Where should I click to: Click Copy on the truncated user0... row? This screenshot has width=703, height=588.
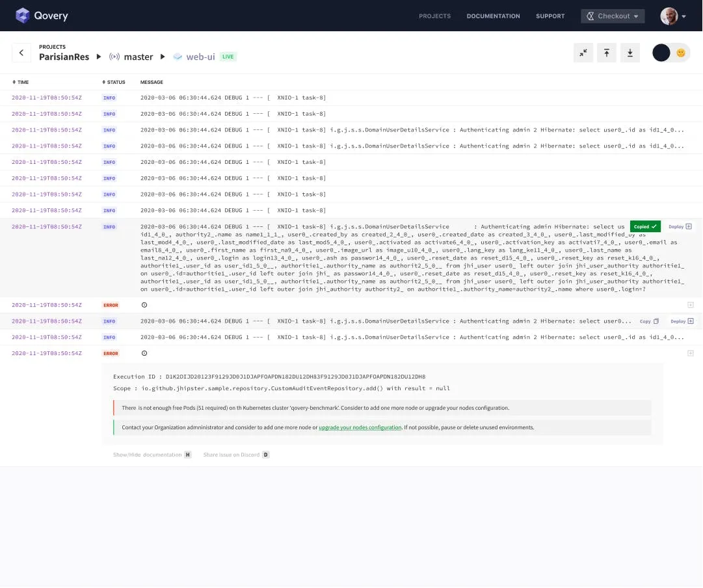click(x=649, y=321)
